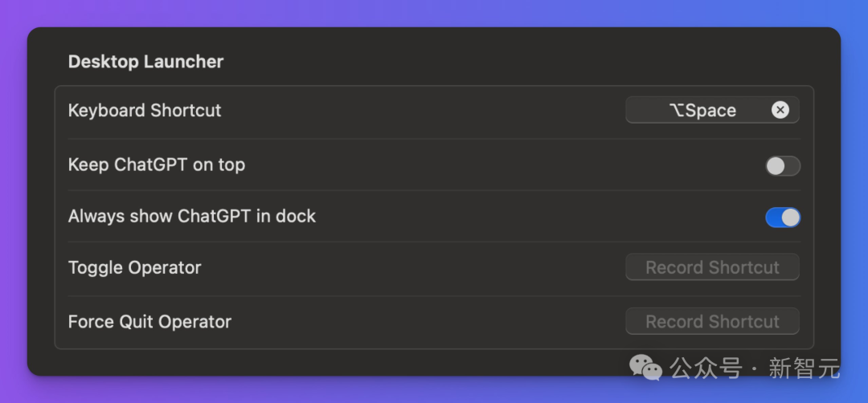Enable the Keep ChatGPT on top switch
Image resolution: width=868 pixels, height=403 pixels.
coord(783,166)
